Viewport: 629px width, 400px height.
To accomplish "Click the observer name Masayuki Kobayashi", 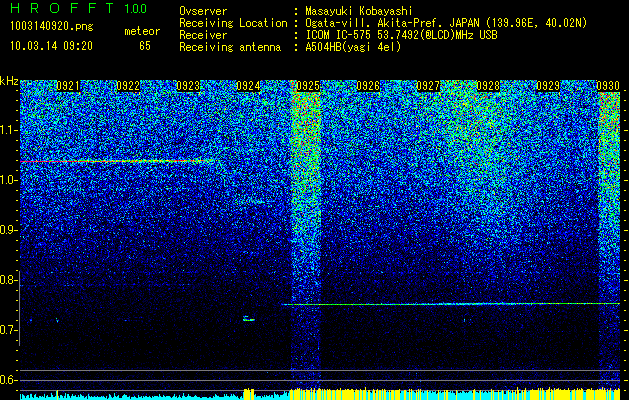I will coord(358,11).
